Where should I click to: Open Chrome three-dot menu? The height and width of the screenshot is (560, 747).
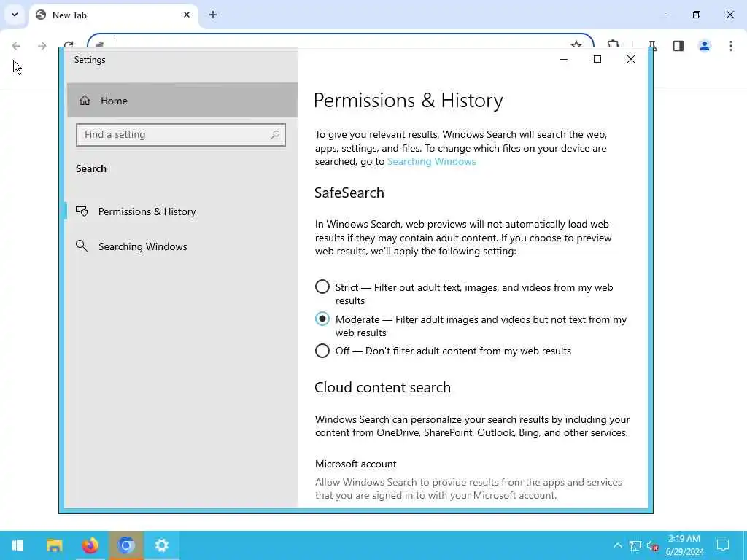click(x=731, y=46)
